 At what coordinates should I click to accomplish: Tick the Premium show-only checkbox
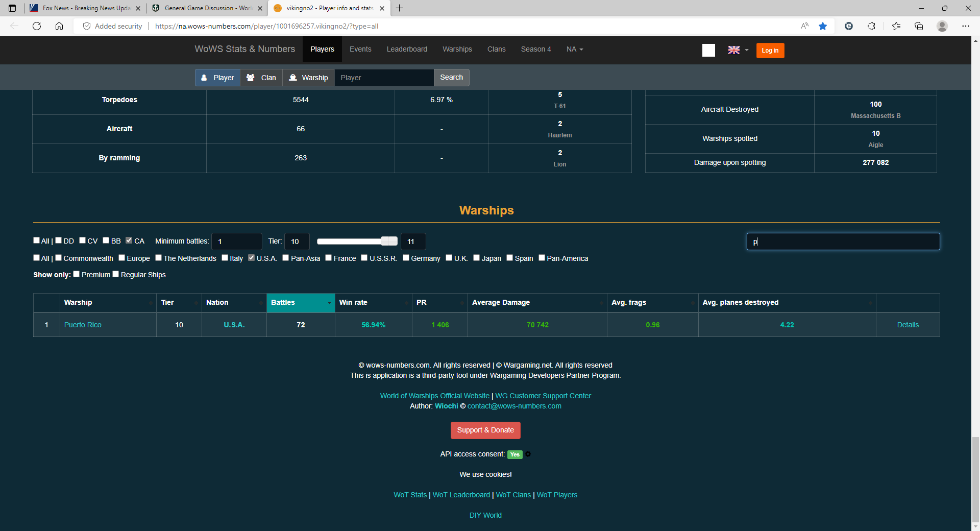pyautogui.click(x=77, y=274)
